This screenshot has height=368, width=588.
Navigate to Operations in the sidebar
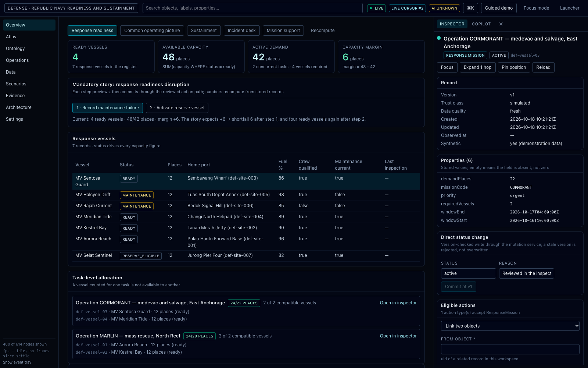[x=29, y=60]
